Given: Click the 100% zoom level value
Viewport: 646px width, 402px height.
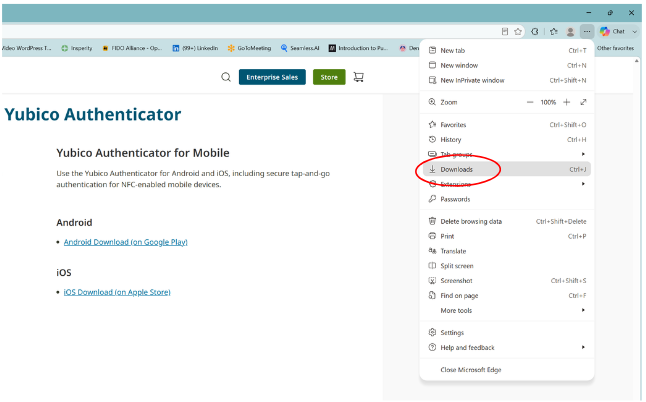Looking at the screenshot, I should point(548,102).
